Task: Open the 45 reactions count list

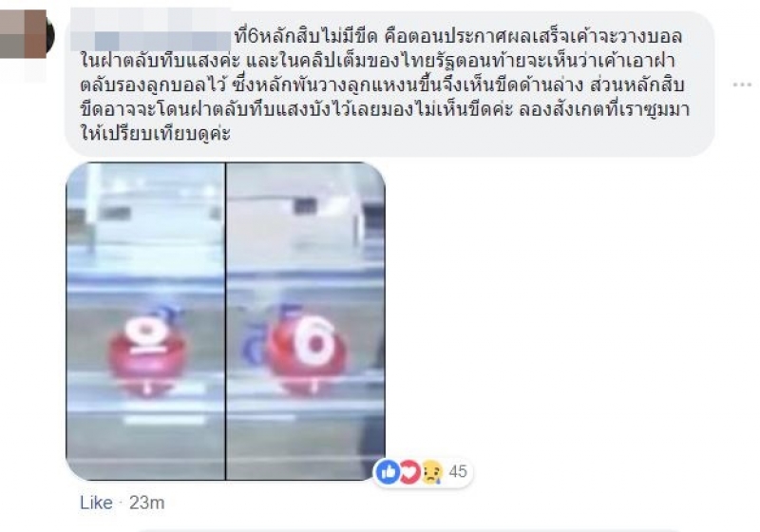Action: point(458,471)
